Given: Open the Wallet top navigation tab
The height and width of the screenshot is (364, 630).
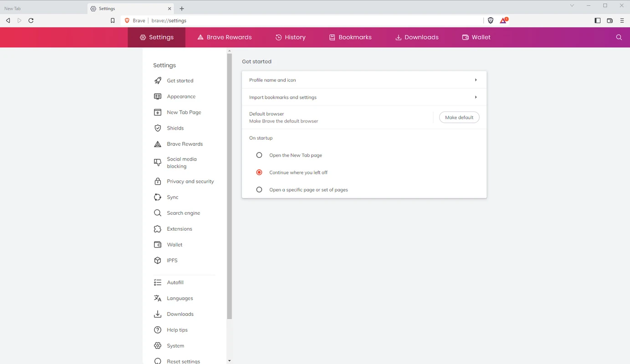Looking at the screenshot, I should (476, 37).
